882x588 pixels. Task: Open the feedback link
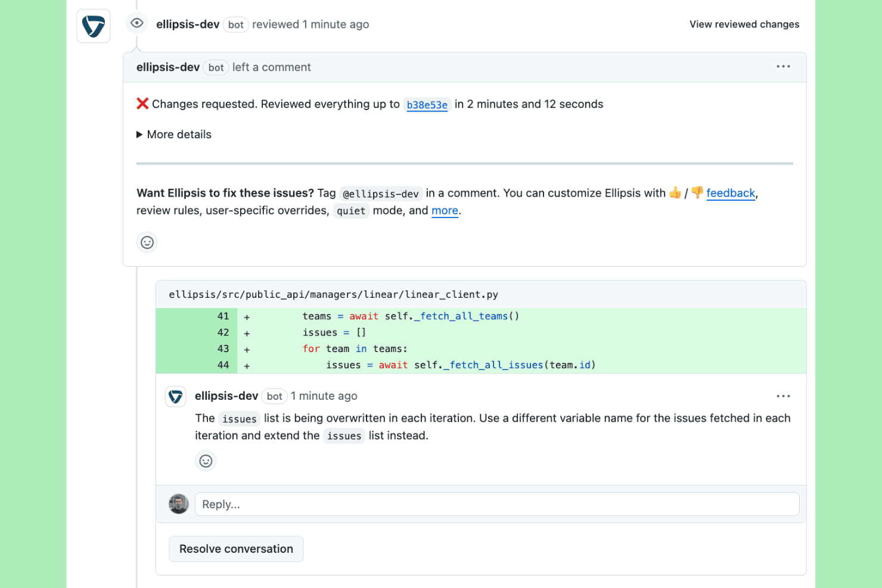click(x=731, y=193)
